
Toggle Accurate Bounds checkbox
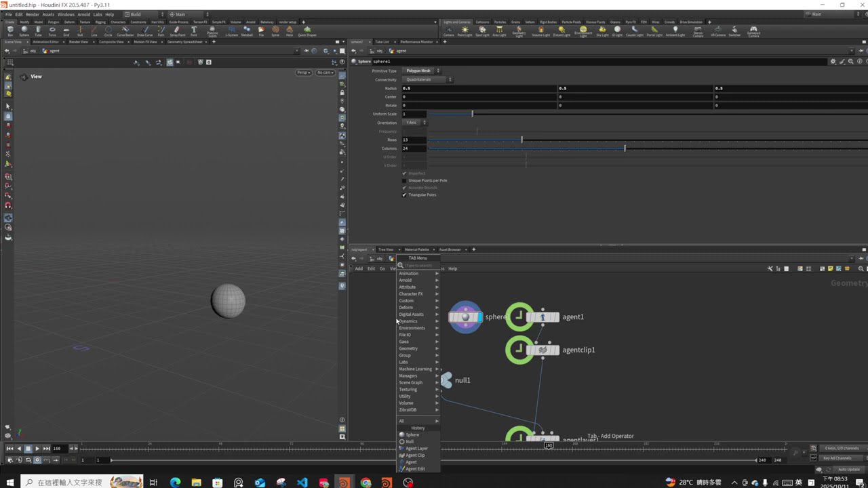404,188
